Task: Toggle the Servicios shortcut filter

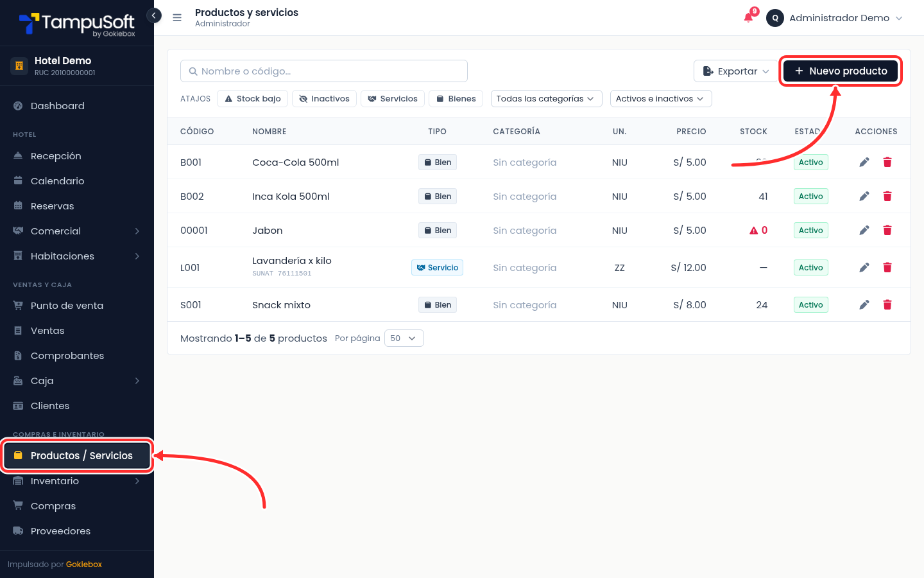Action: point(393,99)
